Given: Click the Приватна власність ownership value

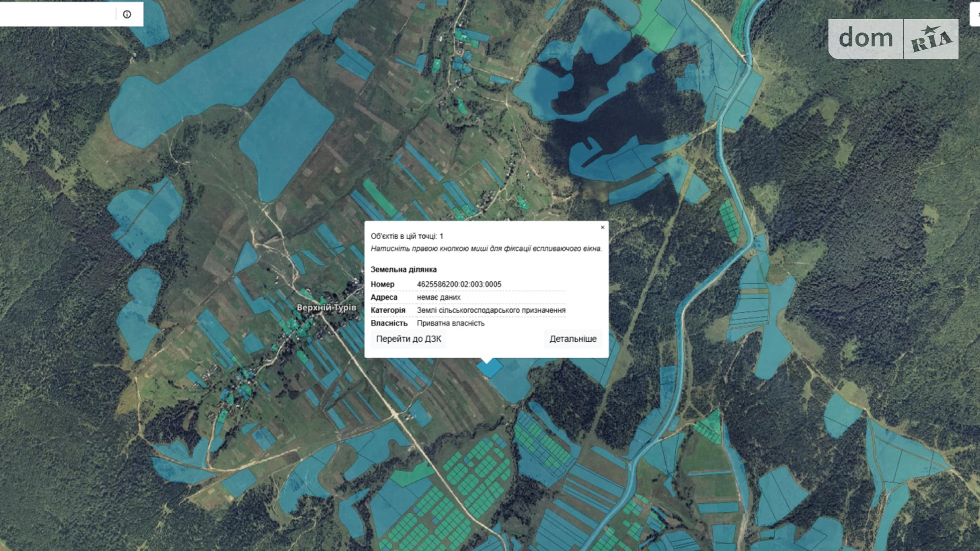Looking at the screenshot, I should 450,323.
